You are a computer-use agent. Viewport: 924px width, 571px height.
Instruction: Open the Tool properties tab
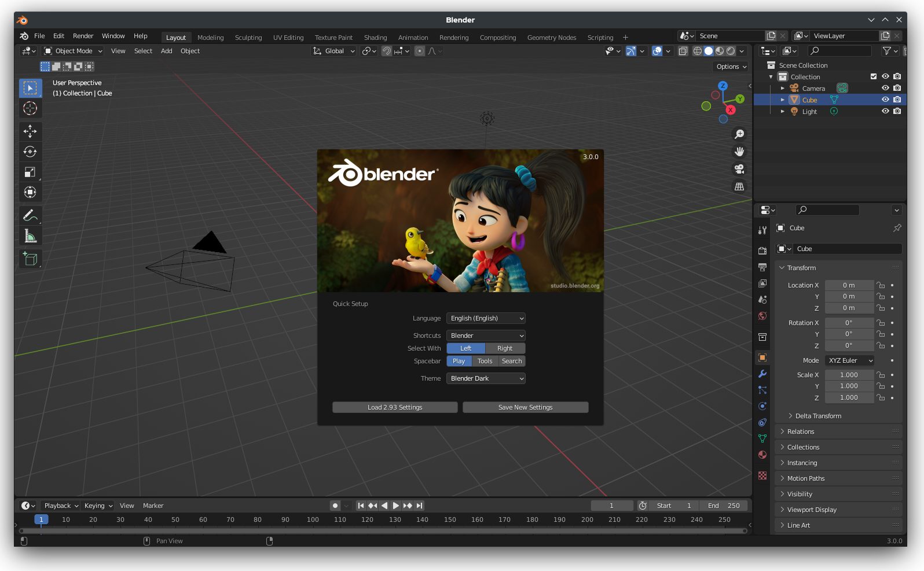[x=762, y=230]
